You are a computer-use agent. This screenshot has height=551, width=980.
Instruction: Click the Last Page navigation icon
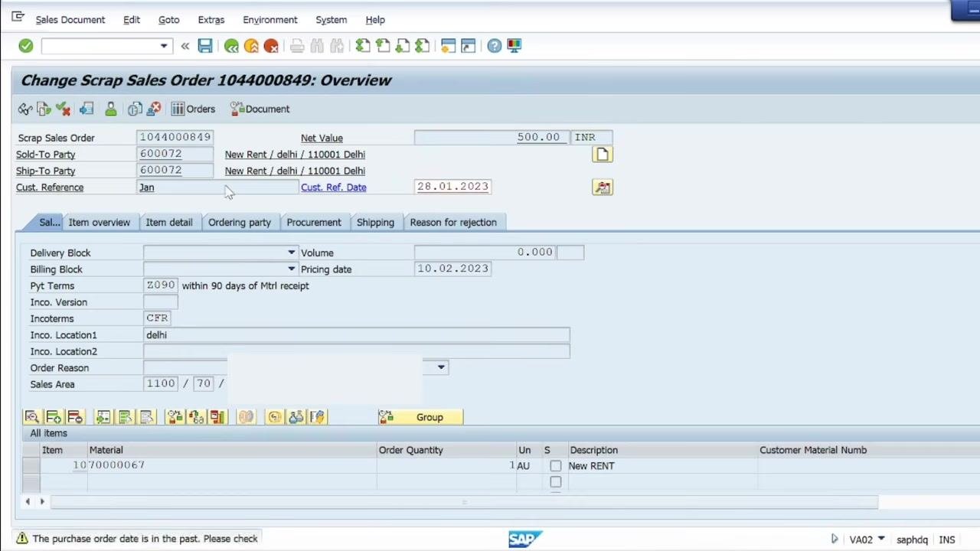point(423,46)
